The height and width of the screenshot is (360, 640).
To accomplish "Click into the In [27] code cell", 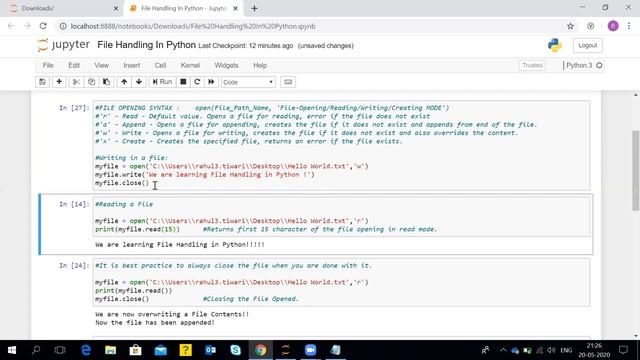I will coord(341,145).
